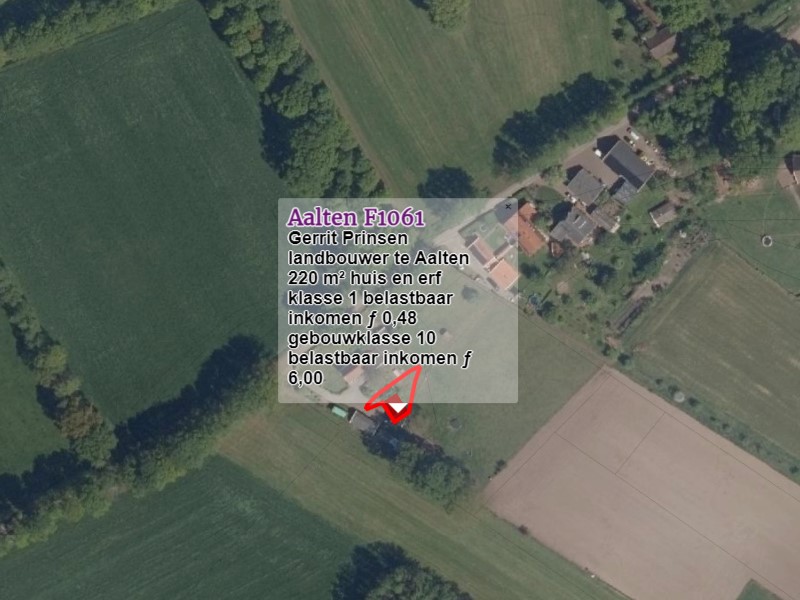This screenshot has width=800, height=600.
Task: Select the large dark-gray roofed barn
Action: coord(628,164)
